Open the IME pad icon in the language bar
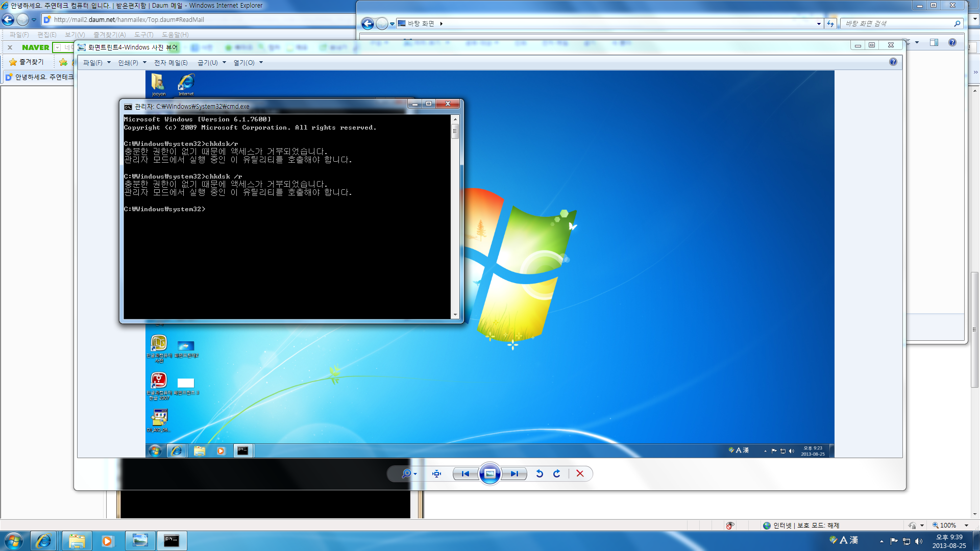Image resolution: width=980 pixels, height=551 pixels. 834,540
